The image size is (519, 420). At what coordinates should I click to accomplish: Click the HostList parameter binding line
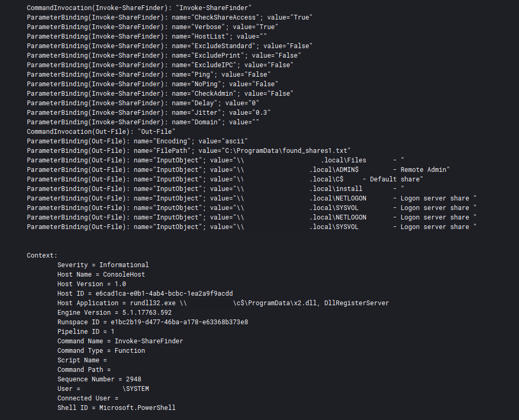147,36
